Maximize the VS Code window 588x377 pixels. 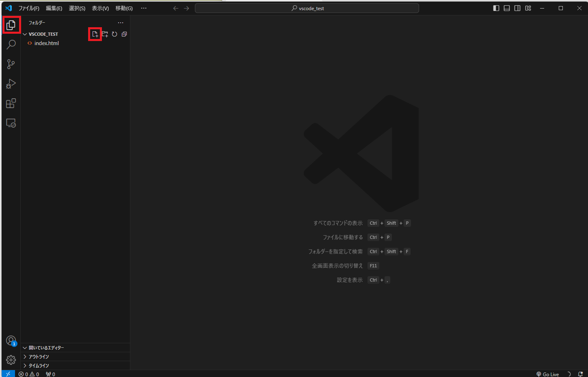pos(561,8)
